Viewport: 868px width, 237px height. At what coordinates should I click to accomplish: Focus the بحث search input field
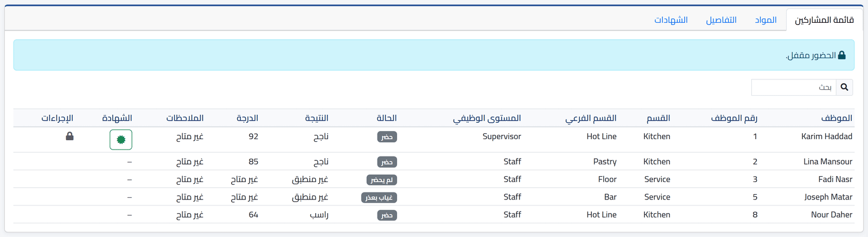pos(794,87)
